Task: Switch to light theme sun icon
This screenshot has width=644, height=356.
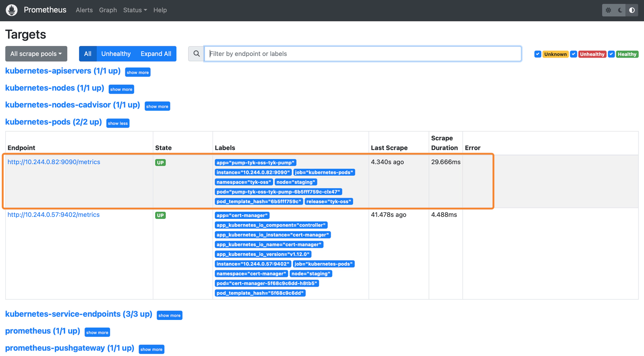Action: (608, 10)
